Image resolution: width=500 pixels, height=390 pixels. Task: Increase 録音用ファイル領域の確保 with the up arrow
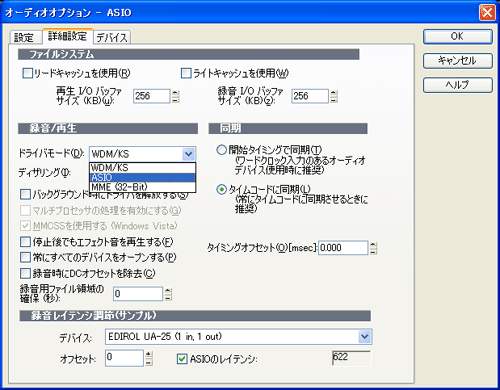click(169, 290)
